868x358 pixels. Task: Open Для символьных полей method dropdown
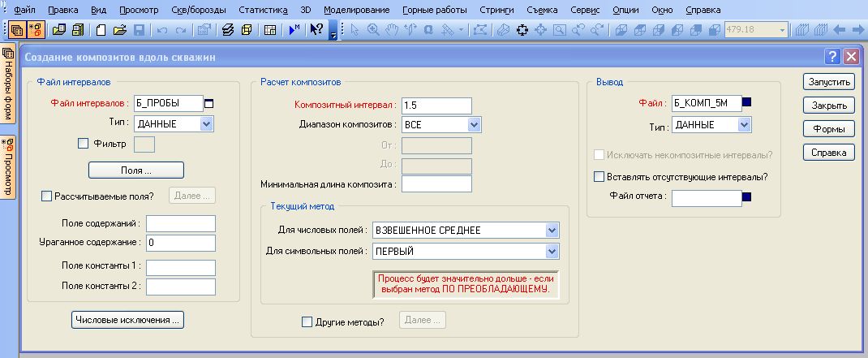point(552,251)
